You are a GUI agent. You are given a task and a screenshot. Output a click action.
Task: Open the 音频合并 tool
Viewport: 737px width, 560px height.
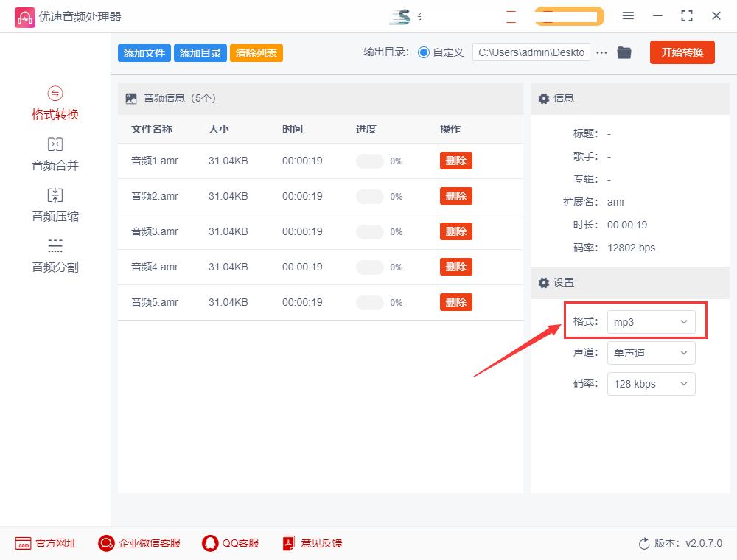[x=55, y=153]
